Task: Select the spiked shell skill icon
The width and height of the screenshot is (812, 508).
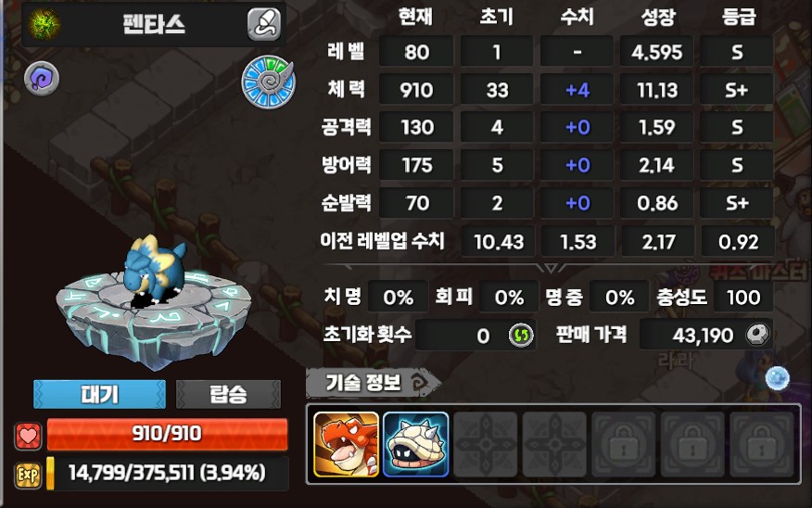Action: (x=416, y=444)
